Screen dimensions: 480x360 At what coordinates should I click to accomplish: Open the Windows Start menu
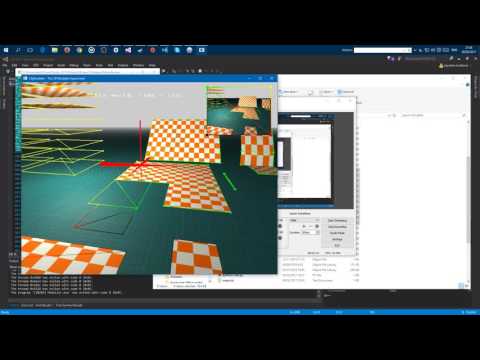pyautogui.click(x=6, y=50)
